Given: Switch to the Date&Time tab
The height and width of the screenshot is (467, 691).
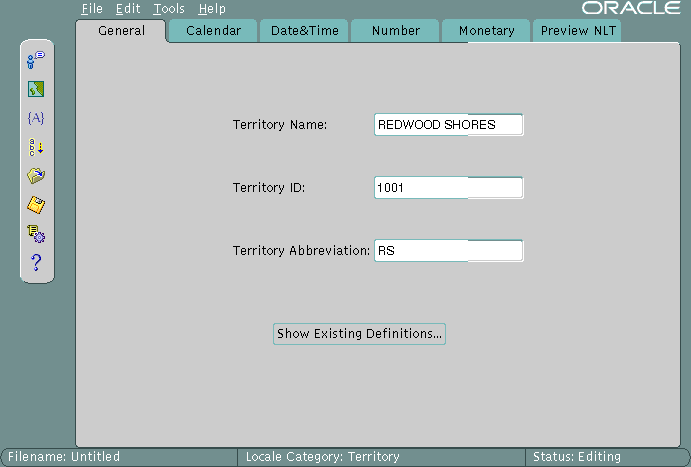Looking at the screenshot, I should click(304, 31).
